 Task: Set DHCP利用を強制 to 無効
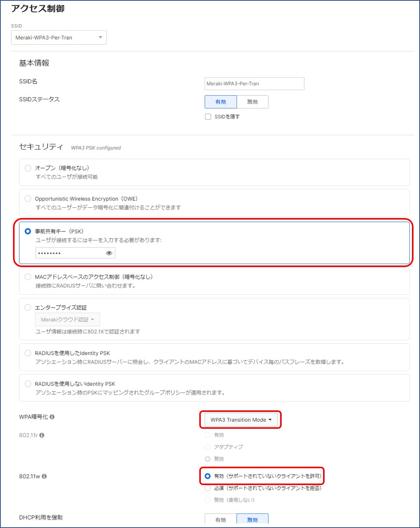point(253,519)
